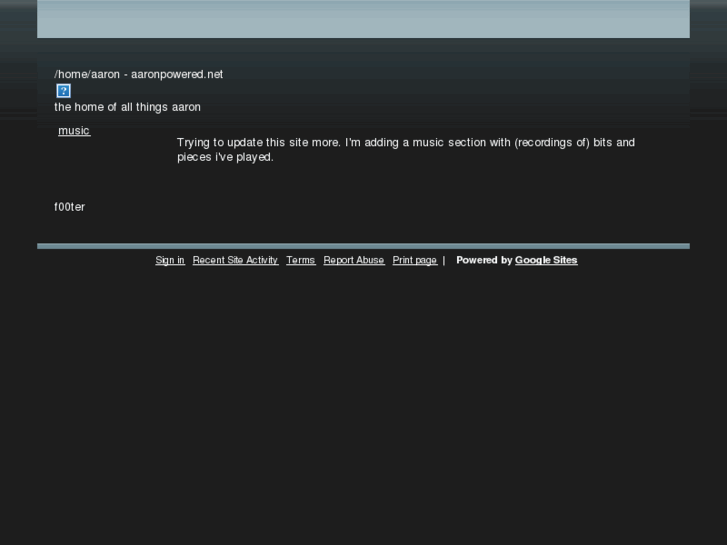Click the tagline 'the home of all things aaron'
The width and height of the screenshot is (727, 545).
128,107
